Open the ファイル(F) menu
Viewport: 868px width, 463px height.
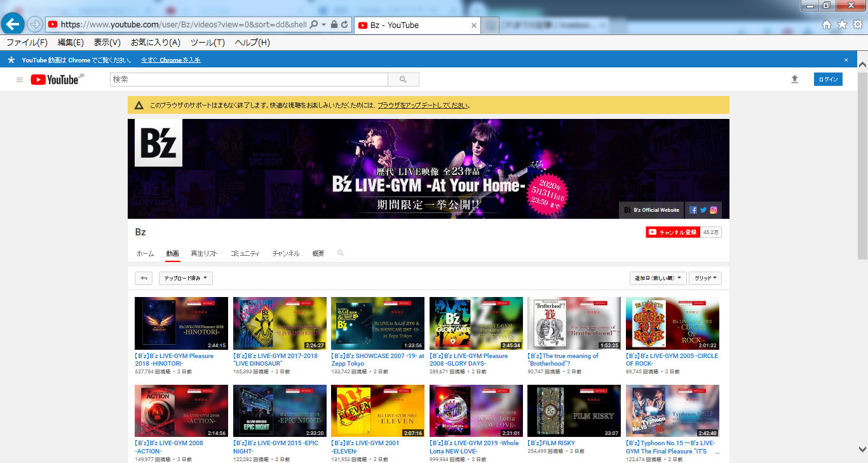coord(27,43)
